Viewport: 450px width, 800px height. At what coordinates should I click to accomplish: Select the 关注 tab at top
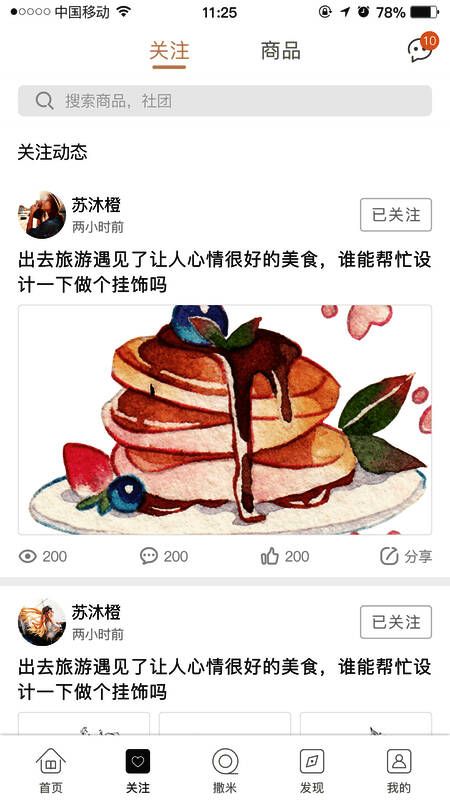click(x=169, y=52)
